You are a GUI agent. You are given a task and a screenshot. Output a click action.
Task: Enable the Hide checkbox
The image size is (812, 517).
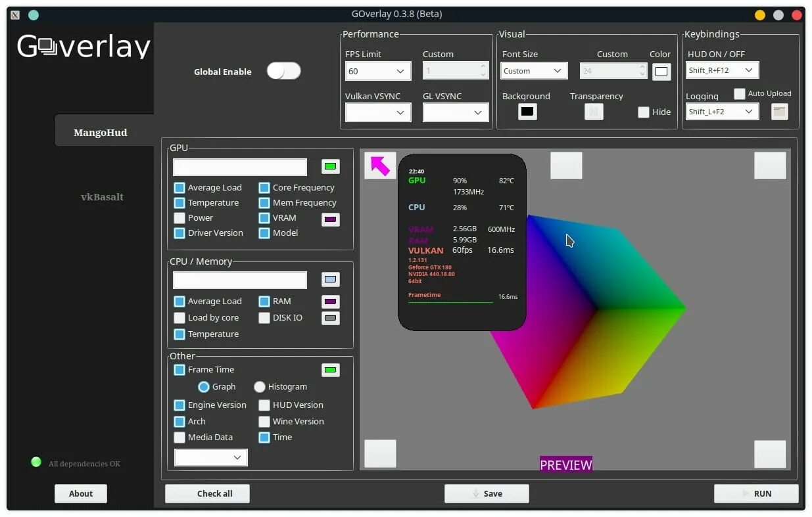[644, 112]
